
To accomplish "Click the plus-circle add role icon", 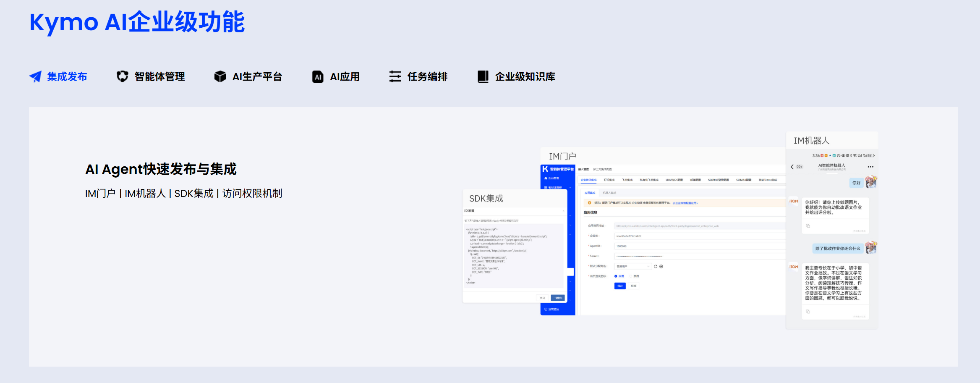I will pos(661,266).
